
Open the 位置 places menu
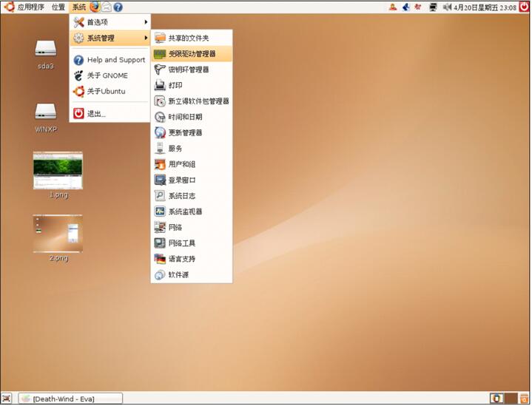click(x=58, y=7)
